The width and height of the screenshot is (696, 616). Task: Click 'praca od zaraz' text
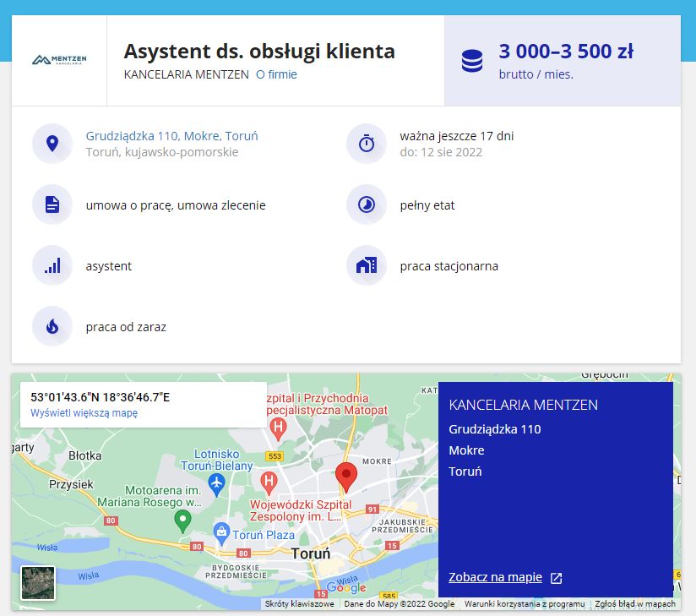126,327
